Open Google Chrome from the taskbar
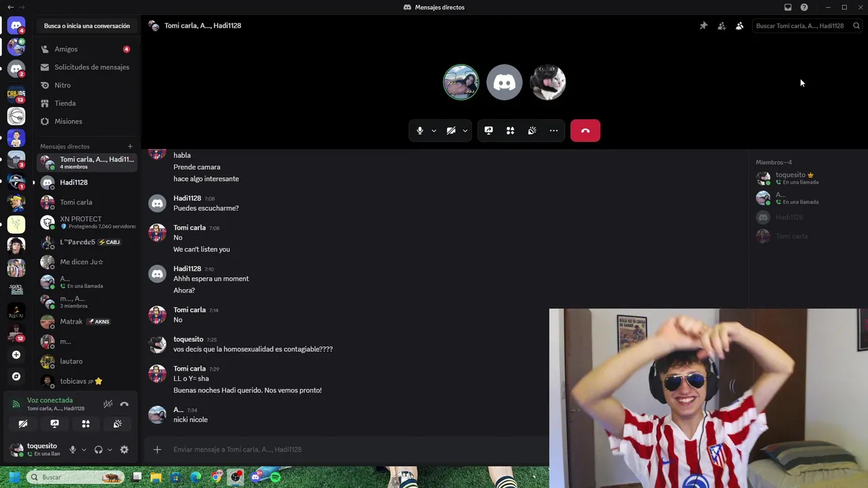Viewport: 868px width, 488px height. 216,477
